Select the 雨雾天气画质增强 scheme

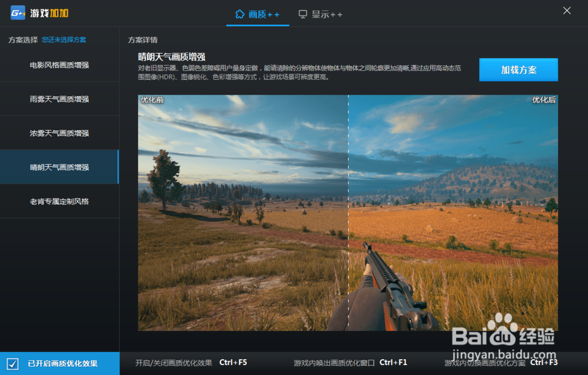tap(59, 99)
